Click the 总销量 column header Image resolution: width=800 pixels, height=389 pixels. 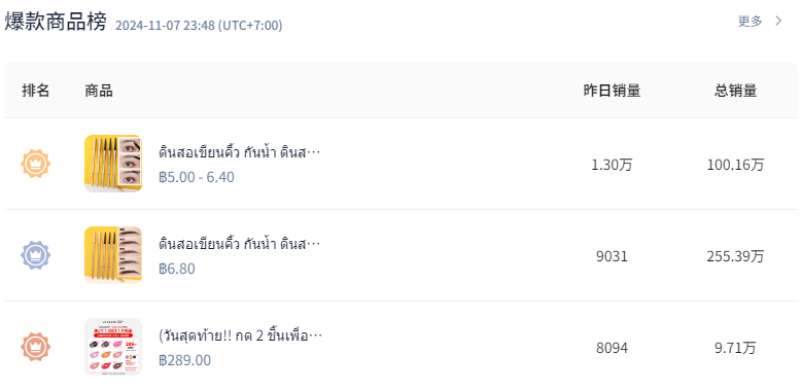coord(736,91)
